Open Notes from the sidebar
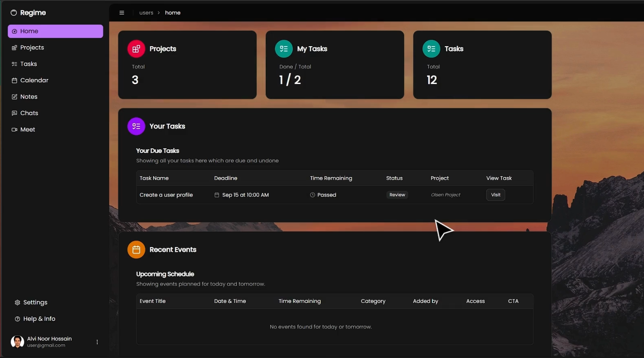This screenshot has height=358, width=644. click(55, 97)
